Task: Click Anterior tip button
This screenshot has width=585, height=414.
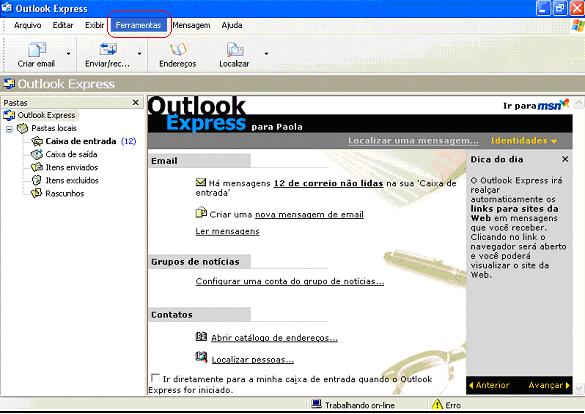Action: 489,385
